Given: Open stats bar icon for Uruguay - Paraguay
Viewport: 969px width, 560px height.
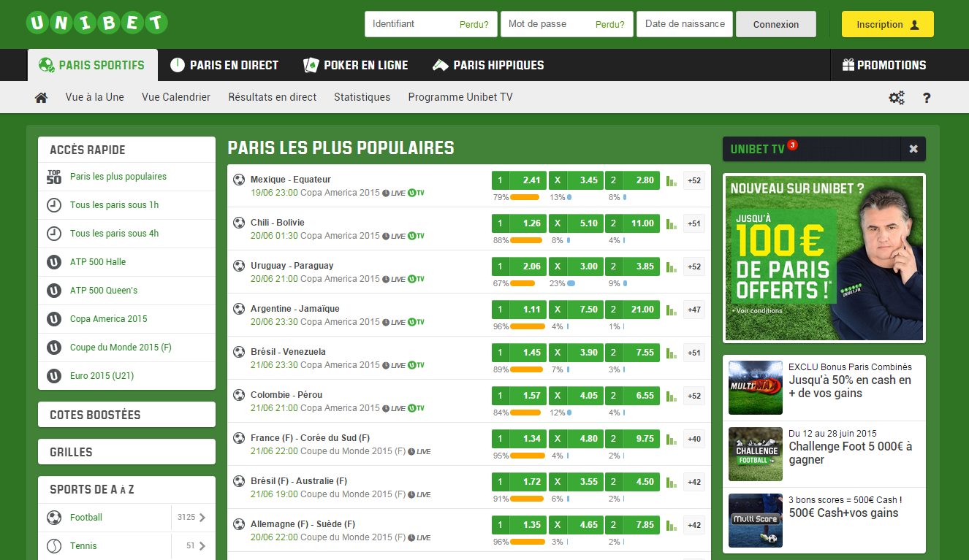Looking at the screenshot, I should 672,266.
